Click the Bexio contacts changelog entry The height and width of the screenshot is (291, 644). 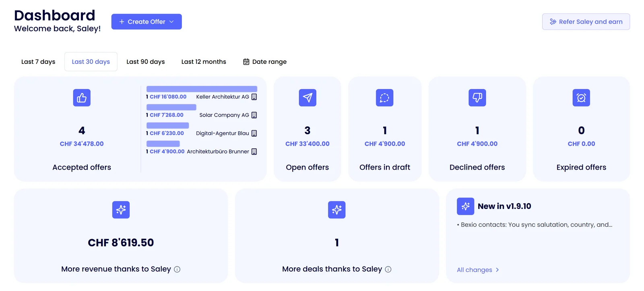pos(535,225)
